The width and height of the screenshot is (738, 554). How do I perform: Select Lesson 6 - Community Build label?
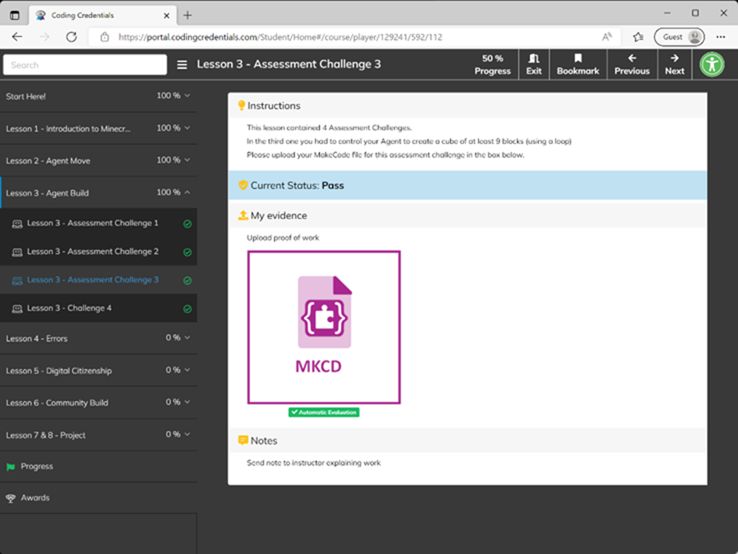[57, 403]
